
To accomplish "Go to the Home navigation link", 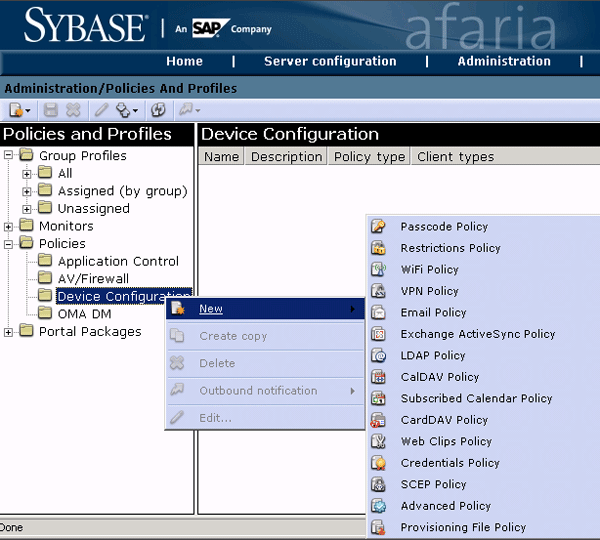I will (184, 61).
